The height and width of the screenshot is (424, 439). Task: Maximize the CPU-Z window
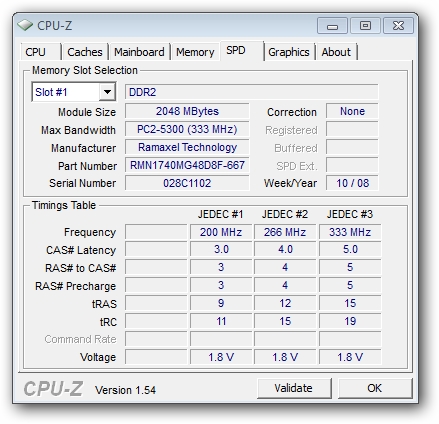(x=365, y=26)
